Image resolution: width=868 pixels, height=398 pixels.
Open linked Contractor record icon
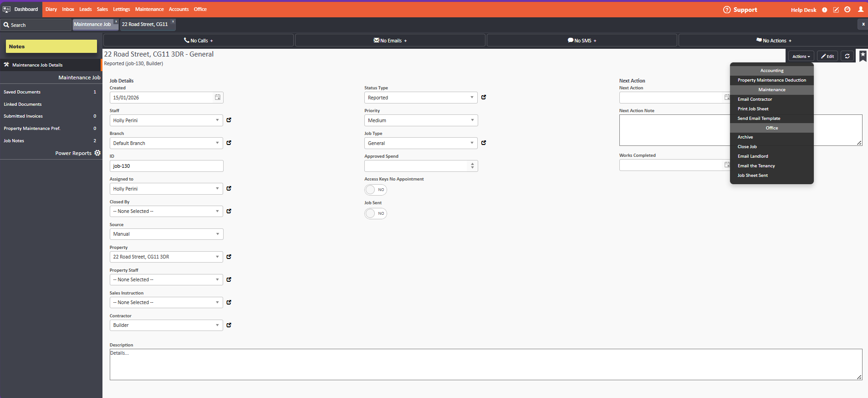point(229,325)
